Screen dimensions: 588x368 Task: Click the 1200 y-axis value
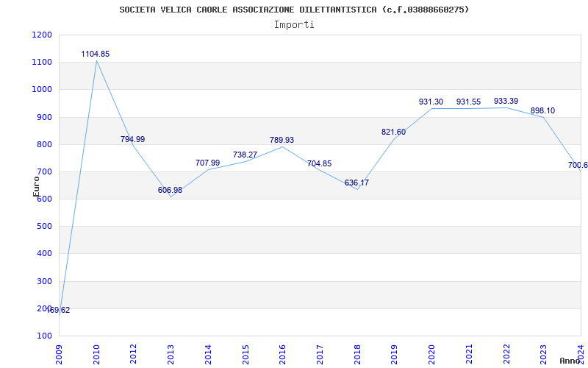tap(42, 35)
